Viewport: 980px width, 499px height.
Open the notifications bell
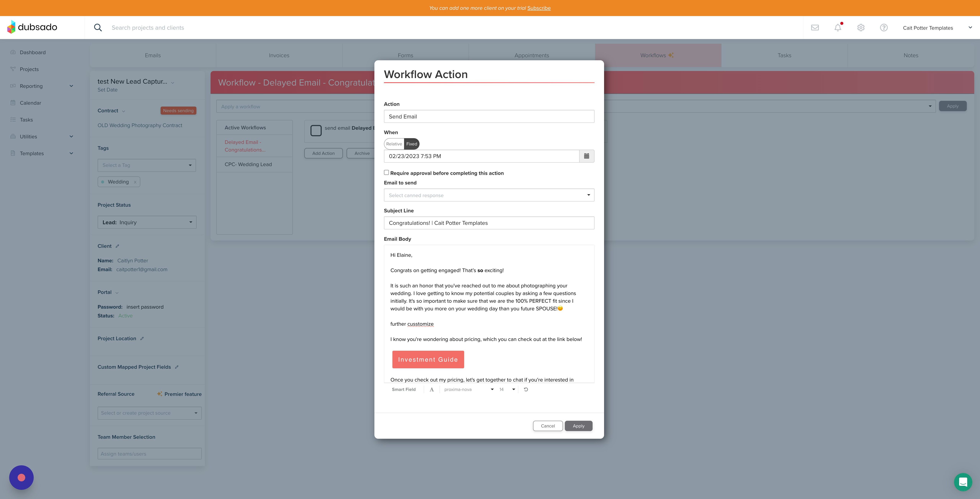pos(838,28)
